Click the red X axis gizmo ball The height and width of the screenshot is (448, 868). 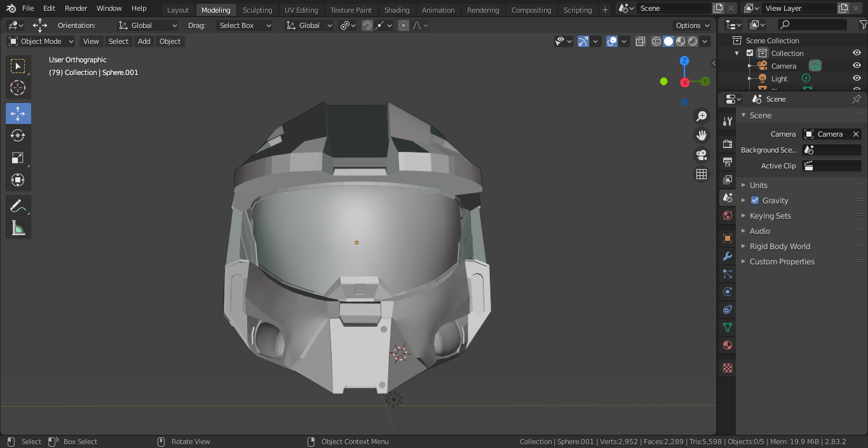pyautogui.click(x=685, y=83)
